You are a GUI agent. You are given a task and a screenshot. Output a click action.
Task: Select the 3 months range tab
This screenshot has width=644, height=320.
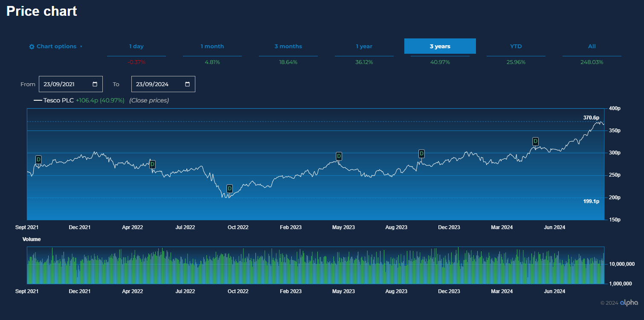pyautogui.click(x=288, y=47)
